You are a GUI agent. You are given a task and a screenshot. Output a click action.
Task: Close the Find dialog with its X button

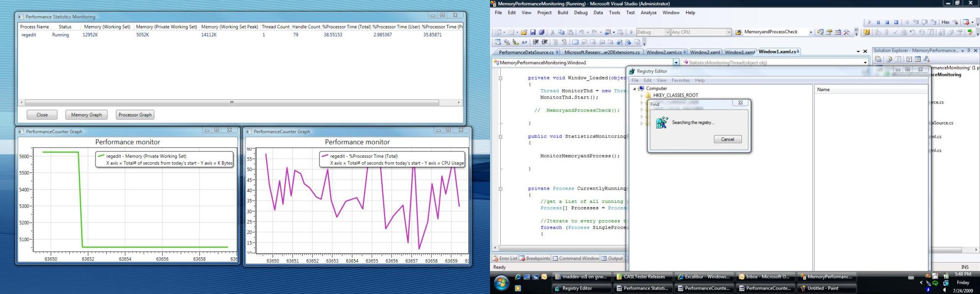coord(740,103)
